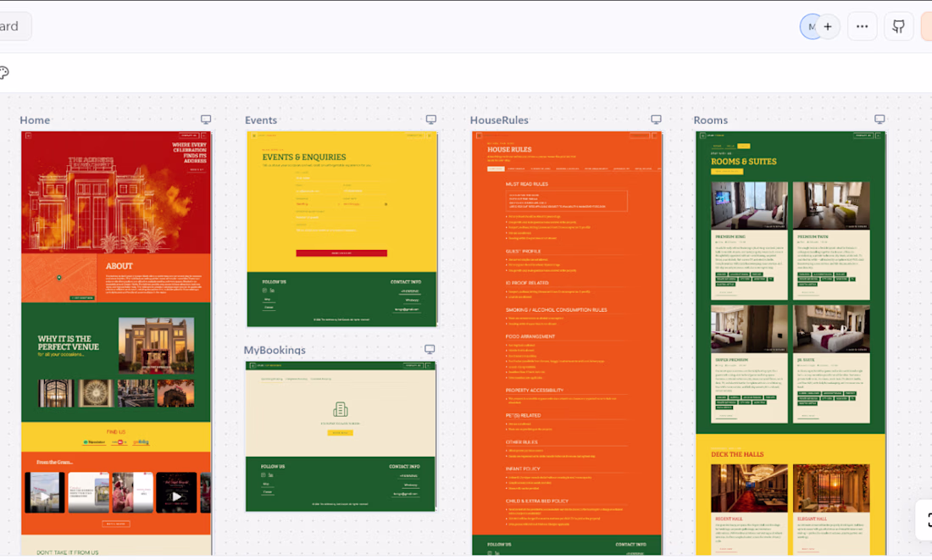The width and height of the screenshot is (932, 560).
Task: Click the ABOUT heading in Home preview
Action: point(119,266)
